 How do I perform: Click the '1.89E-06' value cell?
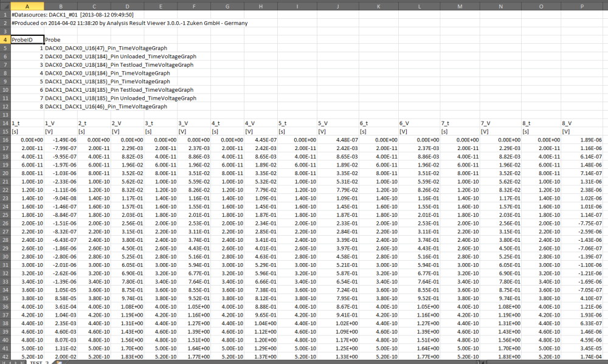[582, 140]
